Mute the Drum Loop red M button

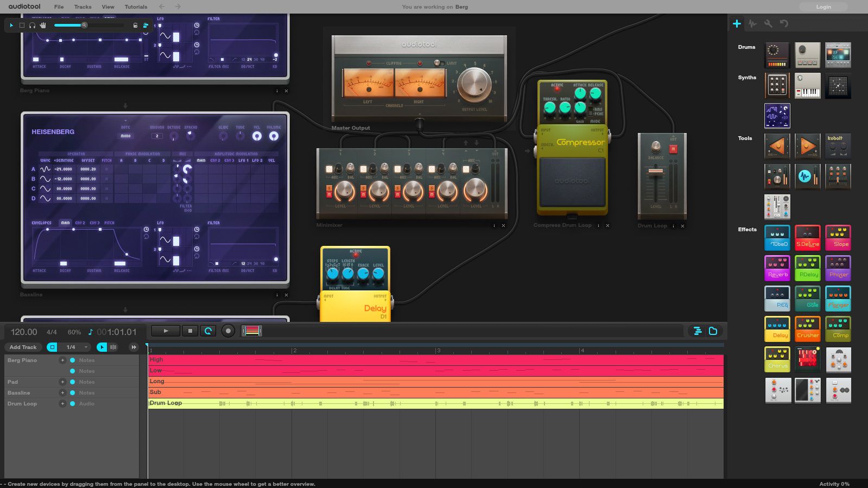(x=673, y=149)
